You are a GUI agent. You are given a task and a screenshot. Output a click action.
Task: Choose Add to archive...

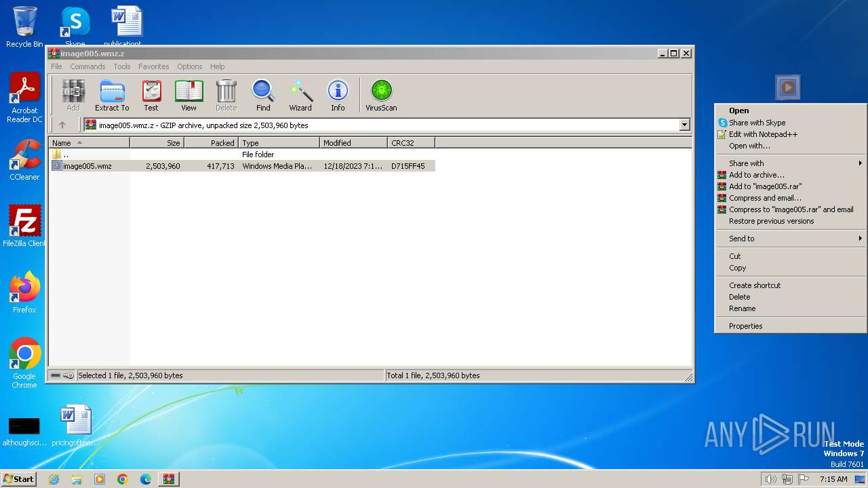pyautogui.click(x=790, y=175)
